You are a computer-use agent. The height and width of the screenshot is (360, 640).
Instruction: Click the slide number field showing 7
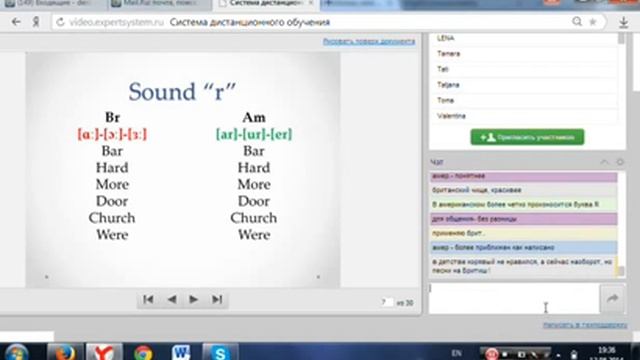point(386,302)
